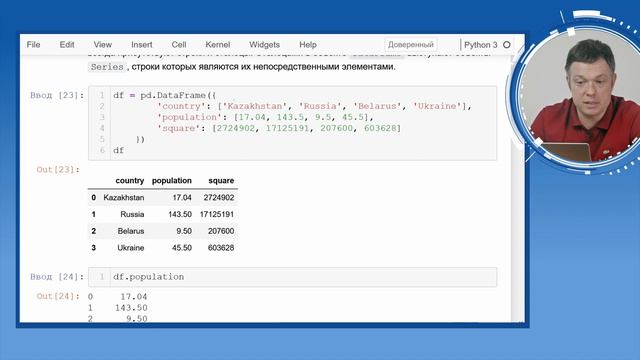Select the Ввод [24] cell prompt
The width and height of the screenshot is (640, 360).
pos(57,277)
